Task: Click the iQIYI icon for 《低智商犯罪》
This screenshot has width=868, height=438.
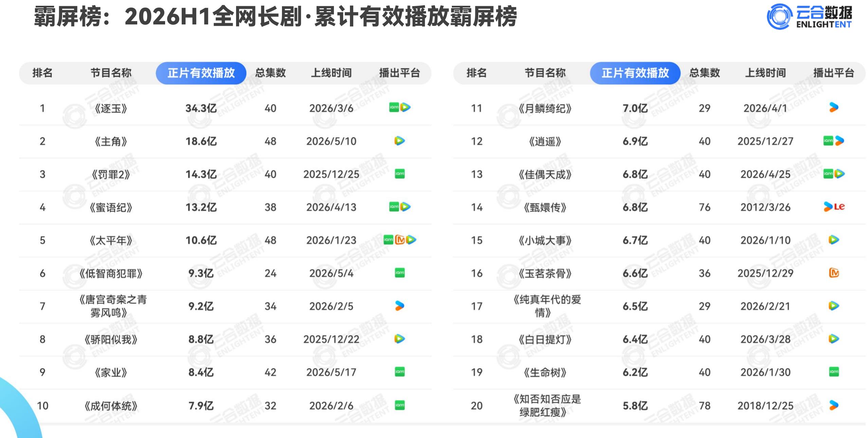Action: (x=400, y=273)
